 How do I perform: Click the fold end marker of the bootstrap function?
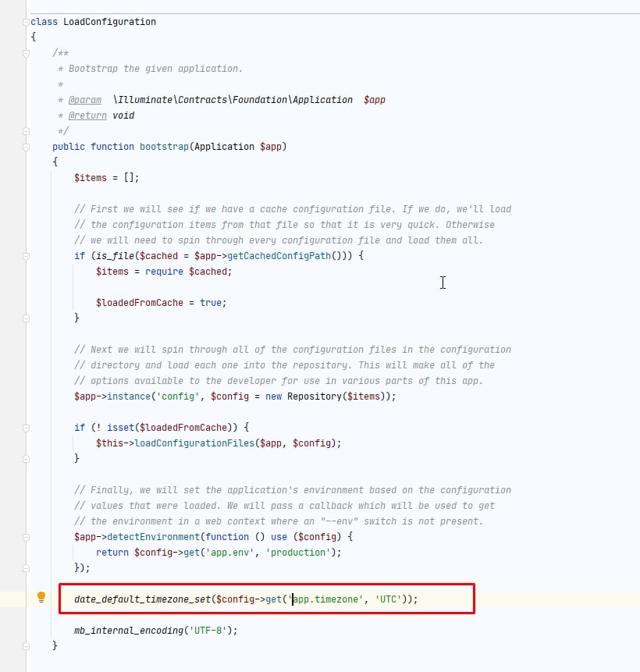click(27, 646)
